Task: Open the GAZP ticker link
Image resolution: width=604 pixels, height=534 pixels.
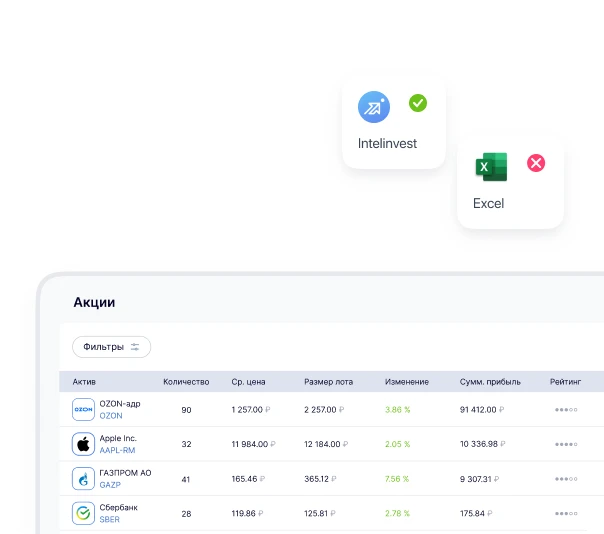Action: [x=110, y=485]
